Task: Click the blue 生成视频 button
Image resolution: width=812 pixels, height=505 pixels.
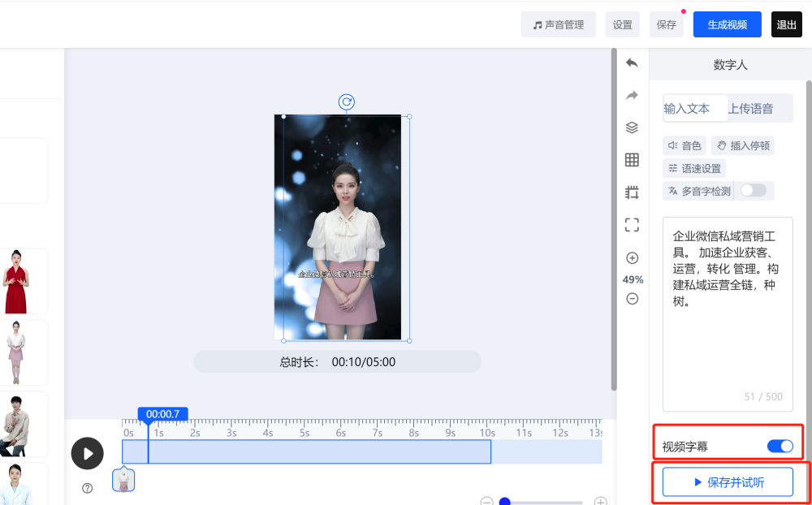Action: coord(727,24)
